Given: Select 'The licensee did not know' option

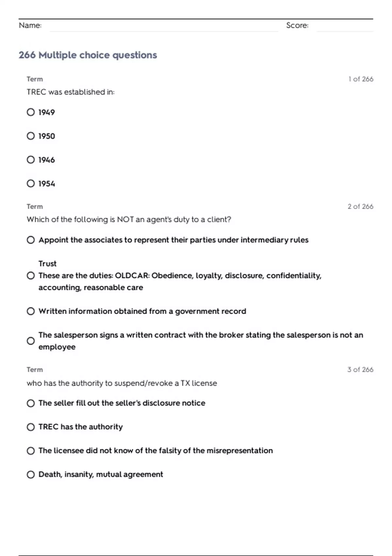Looking at the screenshot, I should (31, 451).
